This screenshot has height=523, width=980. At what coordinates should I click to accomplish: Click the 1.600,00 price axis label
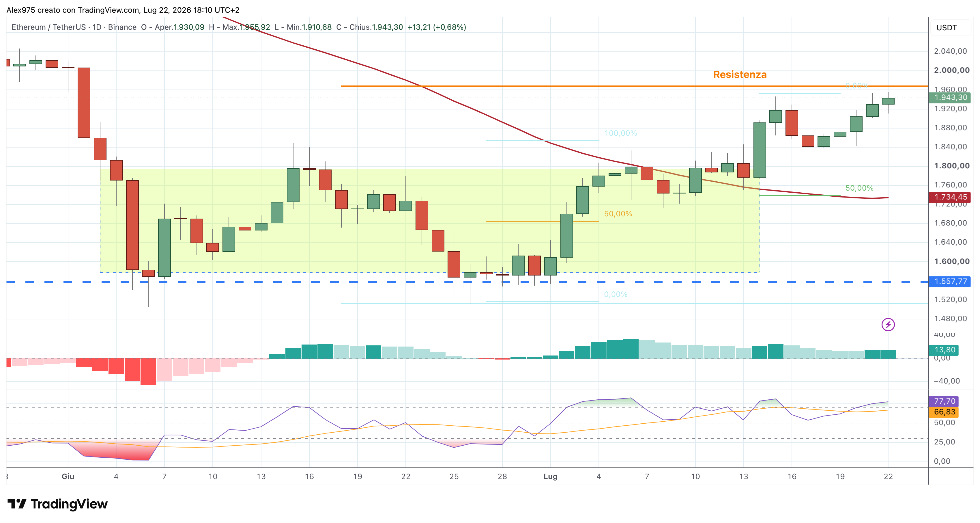coord(951,261)
